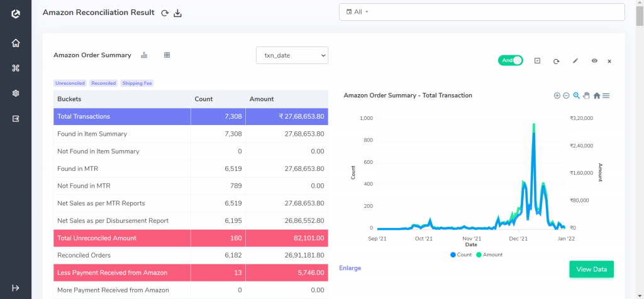Select the Reconciled tag
Screen dimensions: 644x299
pos(104,84)
